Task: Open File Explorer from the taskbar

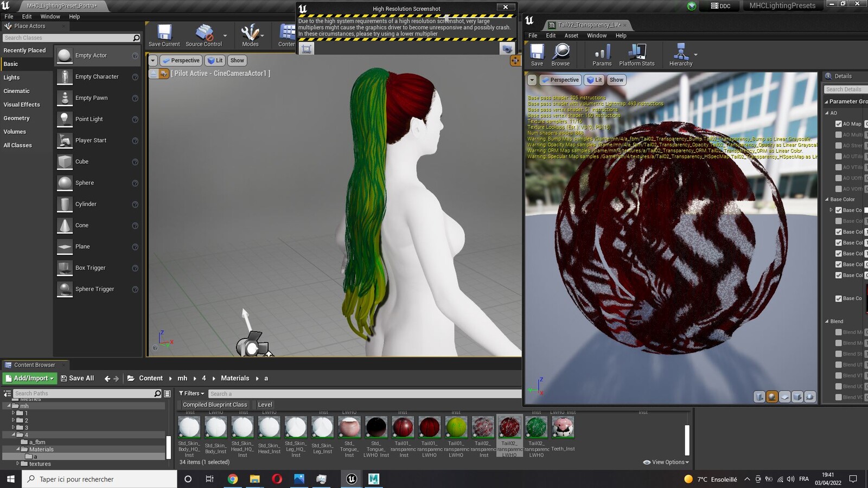Action: pyautogui.click(x=254, y=479)
